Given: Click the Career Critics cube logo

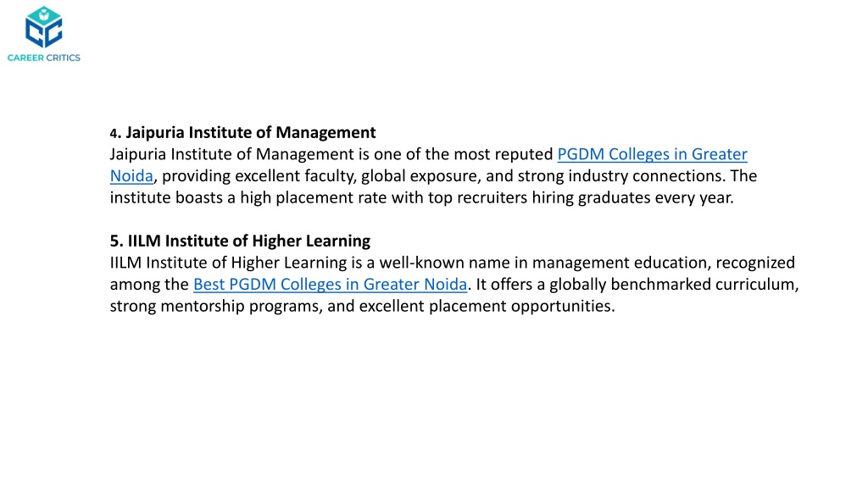Looking at the screenshot, I should coord(44,27).
